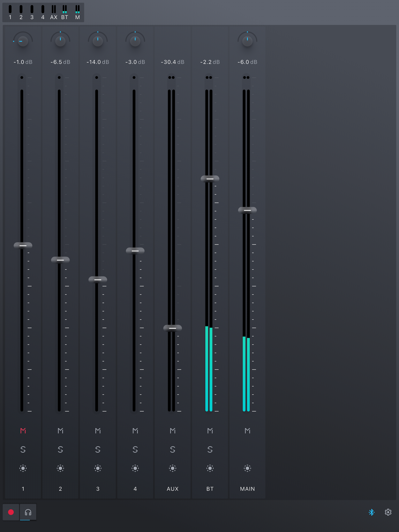Click the MAIN fader handle
Screen dimensions: 399x532
(x=247, y=210)
